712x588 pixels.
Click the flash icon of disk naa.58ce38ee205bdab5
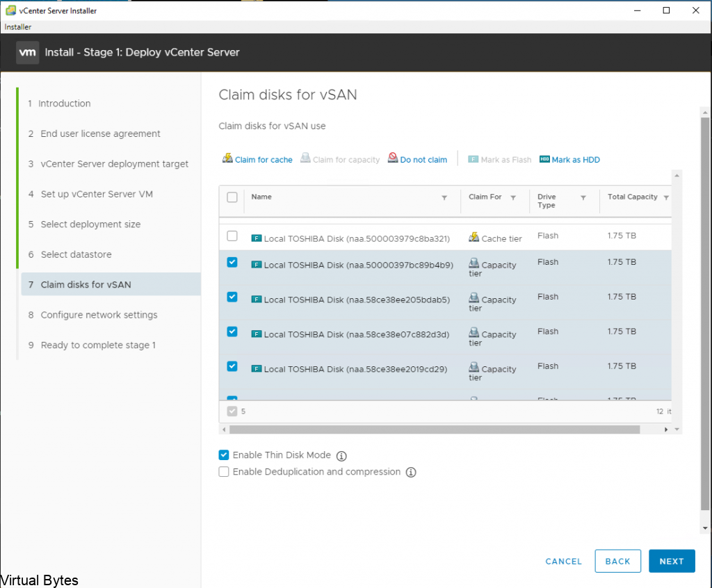[257, 300]
